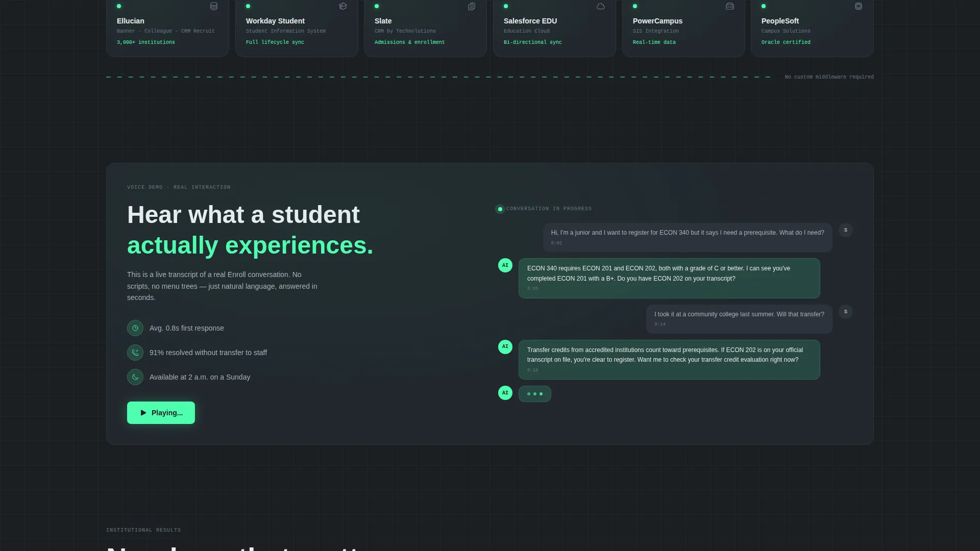Open the Slate integration card title
Screen dimensions: 980x551
[383, 21]
